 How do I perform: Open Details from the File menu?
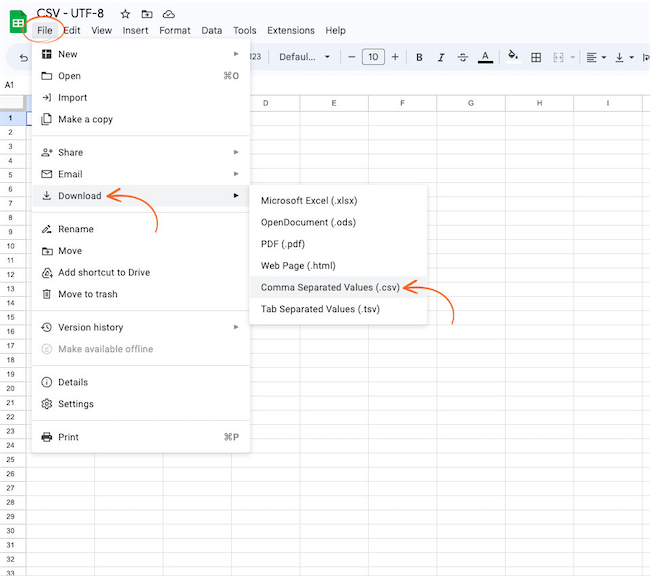pos(141,382)
